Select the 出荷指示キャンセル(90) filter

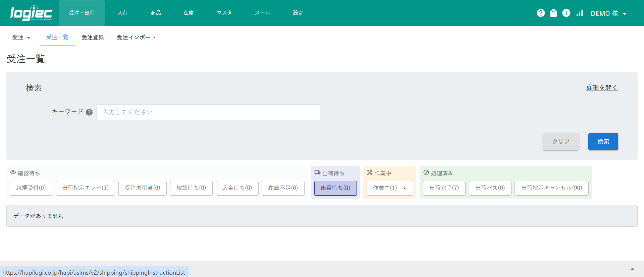click(x=551, y=188)
